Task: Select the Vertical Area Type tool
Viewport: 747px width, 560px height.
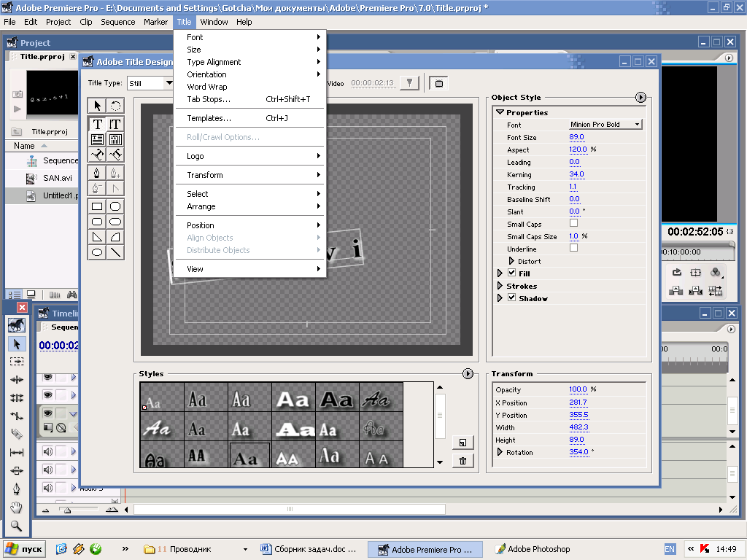Action: click(115, 139)
